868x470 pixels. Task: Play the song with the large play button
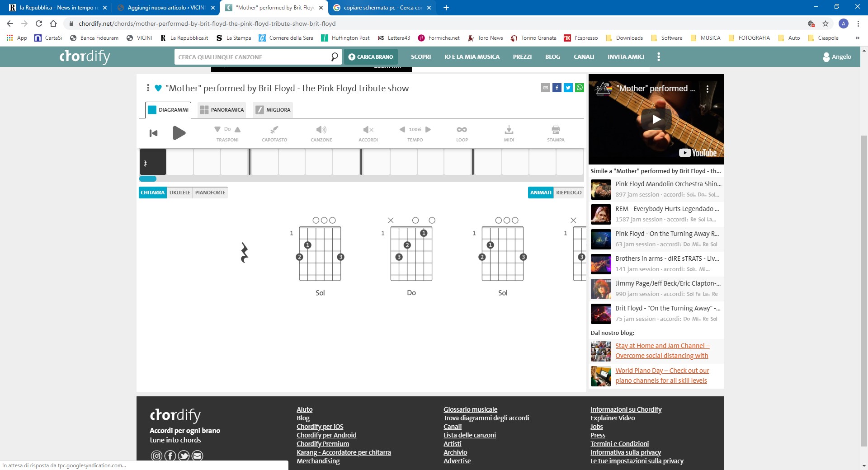[x=179, y=133]
